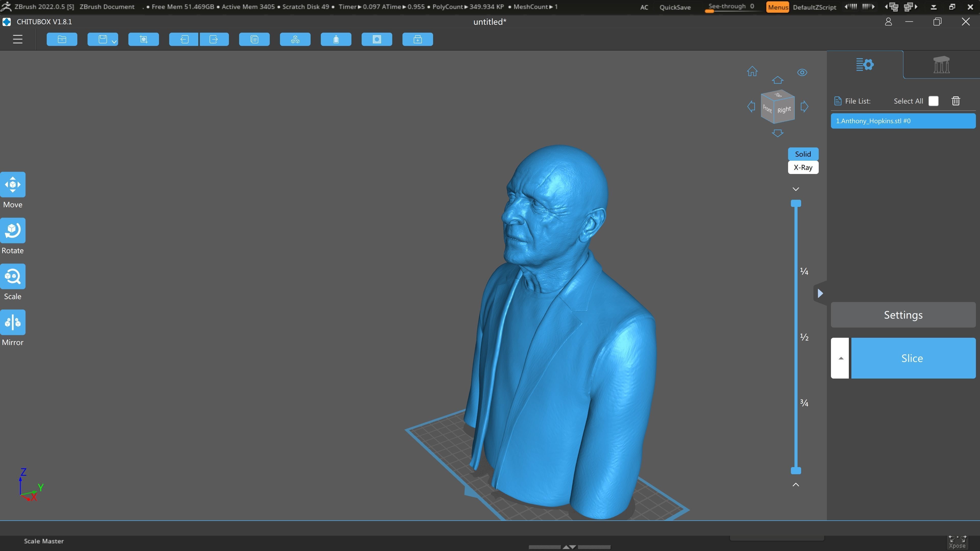Rotate view down with bottom arrow
Viewport: 980px width, 551px height.
coord(778,133)
